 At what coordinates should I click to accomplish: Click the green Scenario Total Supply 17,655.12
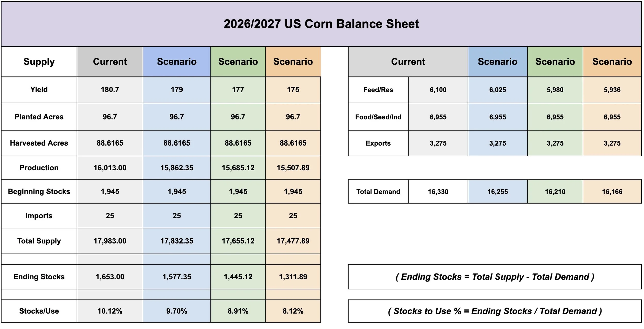(x=238, y=241)
